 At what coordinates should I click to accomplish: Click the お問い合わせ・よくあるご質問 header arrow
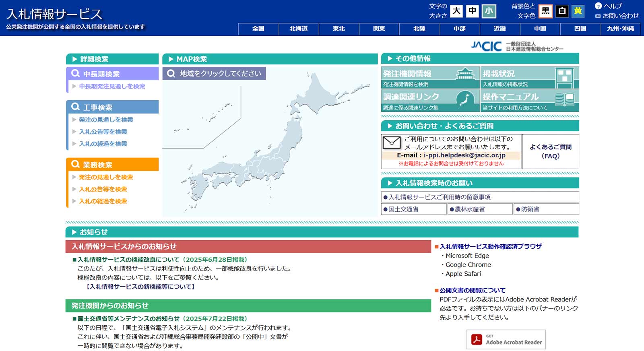point(390,126)
